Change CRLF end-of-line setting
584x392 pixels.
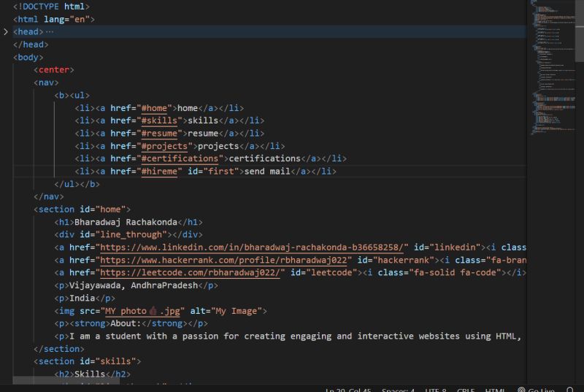466,390
